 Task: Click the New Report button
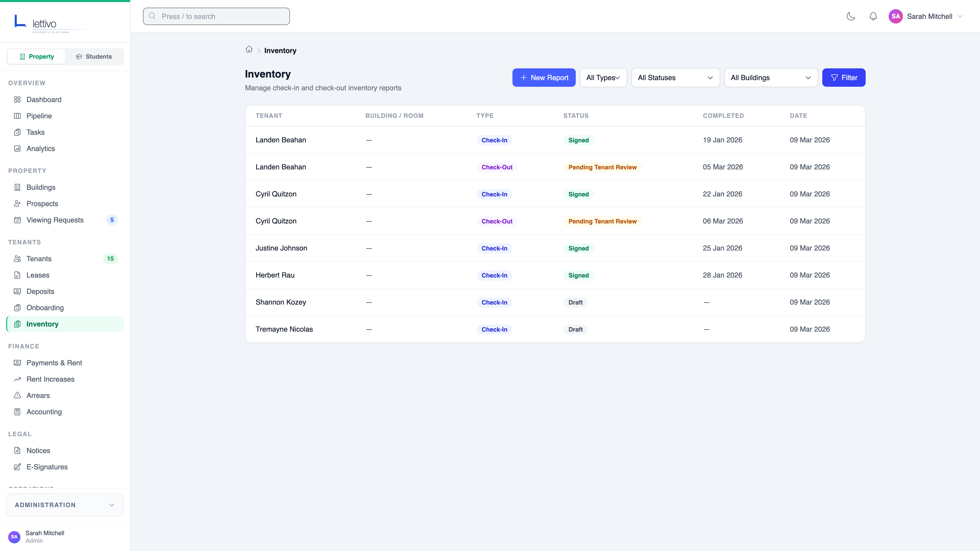coord(544,78)
